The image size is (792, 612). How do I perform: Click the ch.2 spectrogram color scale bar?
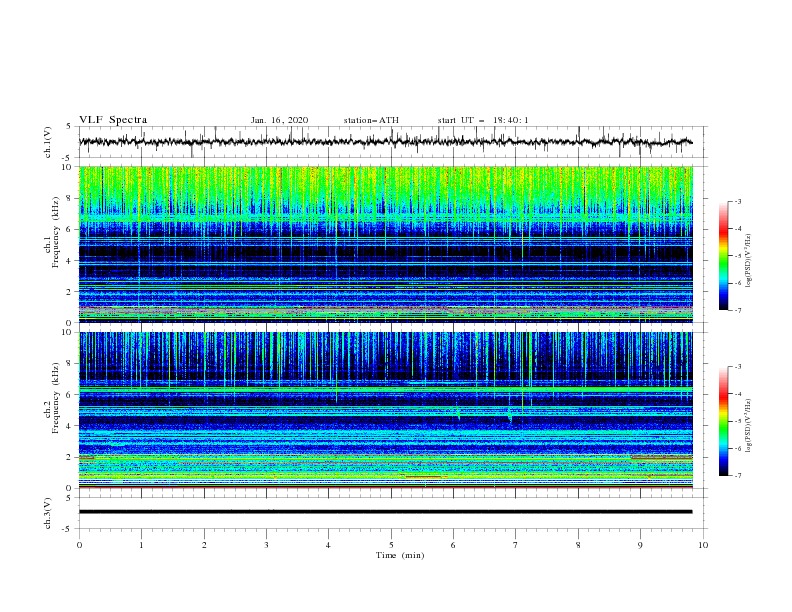(x=723, y=421)
